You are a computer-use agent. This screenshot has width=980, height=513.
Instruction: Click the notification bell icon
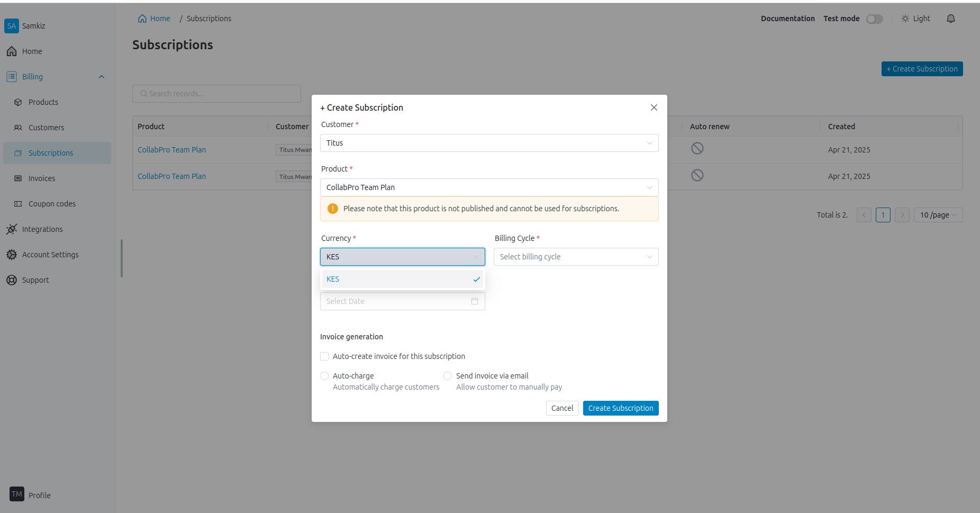pyautogui.click(x=950, y=19)
